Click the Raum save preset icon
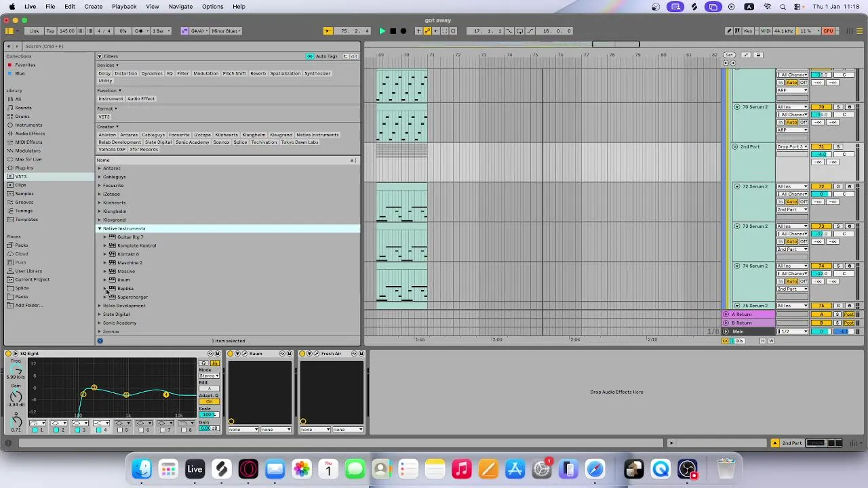 pos(290,353)
